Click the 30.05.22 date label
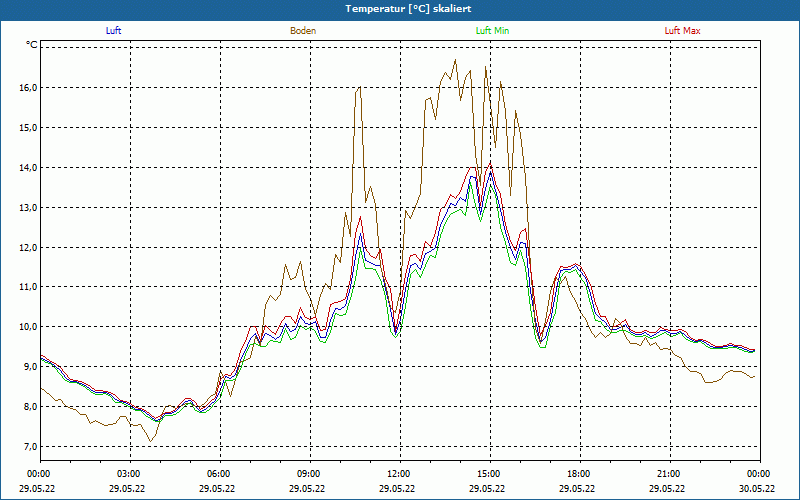 pos(757,488)
